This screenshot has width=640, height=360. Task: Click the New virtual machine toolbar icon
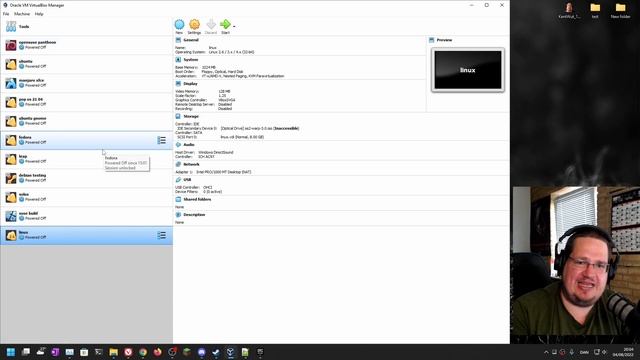(x=179, y=24)
